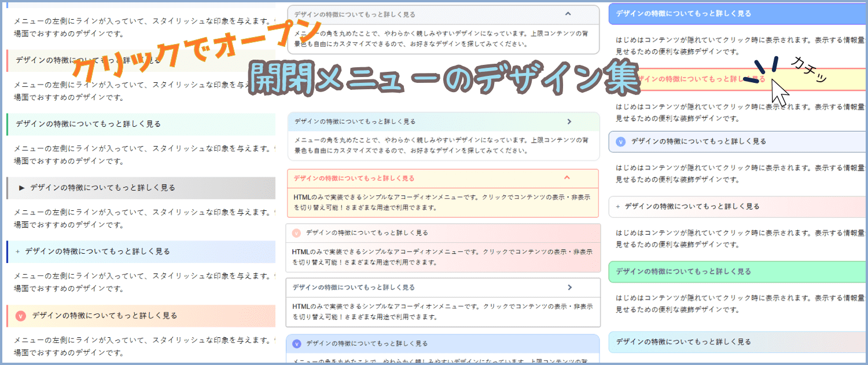
Task: Click the plus icon on the blue left-lined header
Action: (18, 251)
